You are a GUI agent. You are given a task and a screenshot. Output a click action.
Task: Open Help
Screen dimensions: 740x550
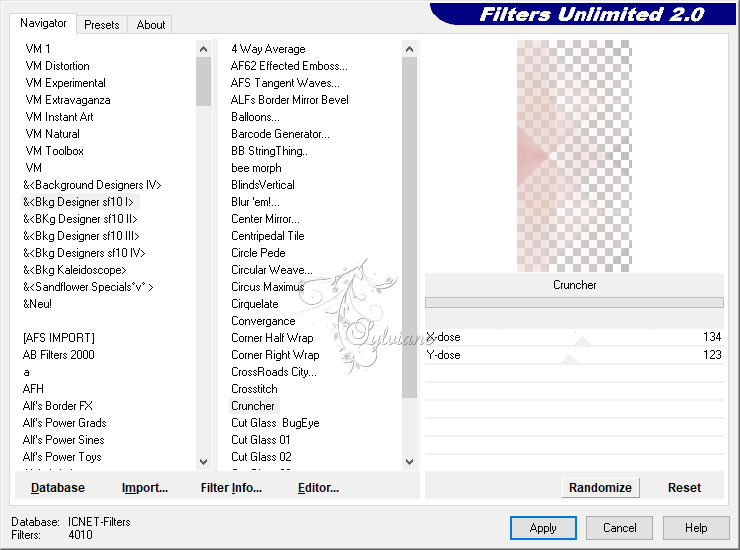pos(696,528)
